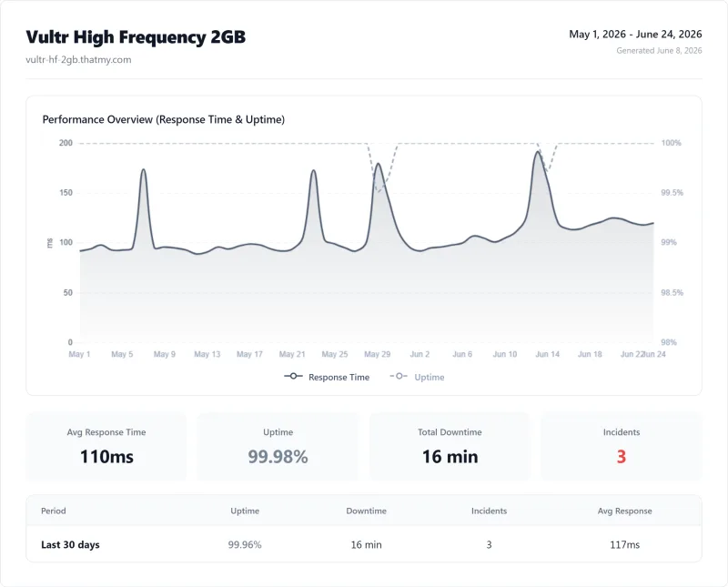
Task: Click the 117ms table cell
Action: (x=624, y=545)
